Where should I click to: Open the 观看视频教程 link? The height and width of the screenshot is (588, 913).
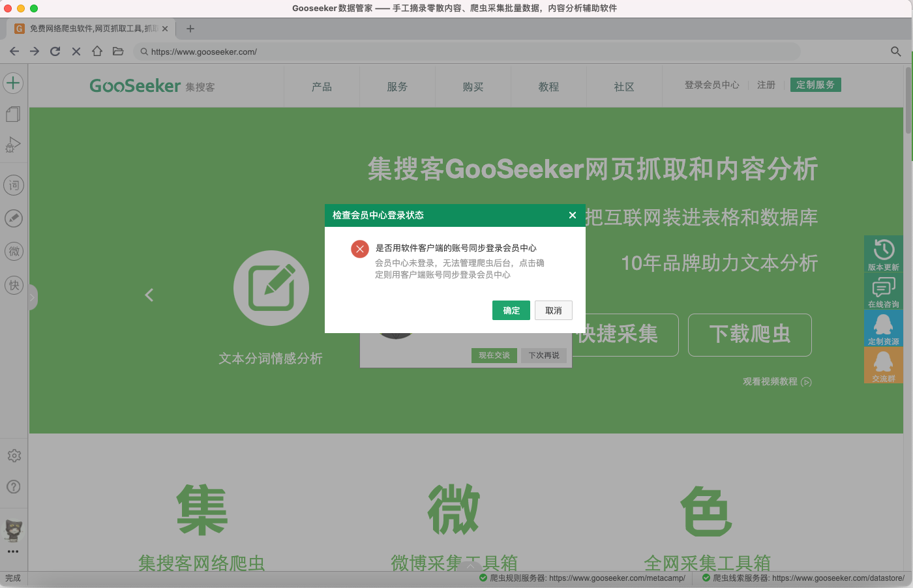click(777, 381)
